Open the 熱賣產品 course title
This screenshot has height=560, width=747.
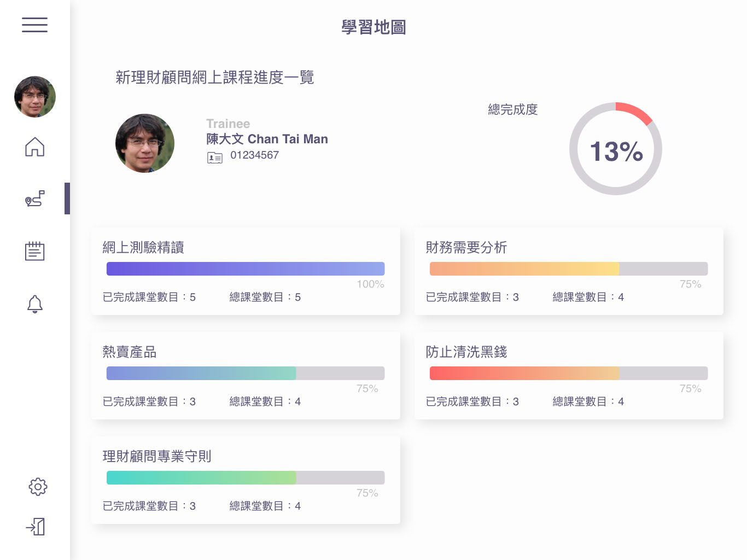tap(130, 352)
